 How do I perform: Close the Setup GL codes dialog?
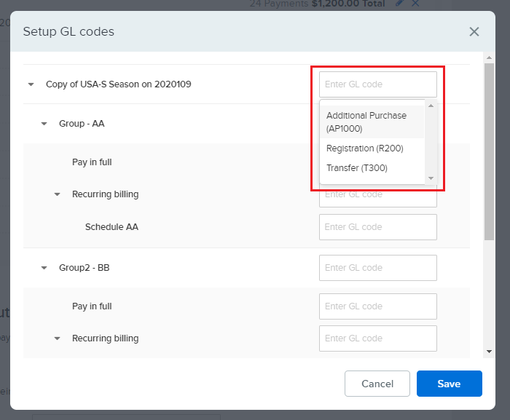(x=474, y=31)
